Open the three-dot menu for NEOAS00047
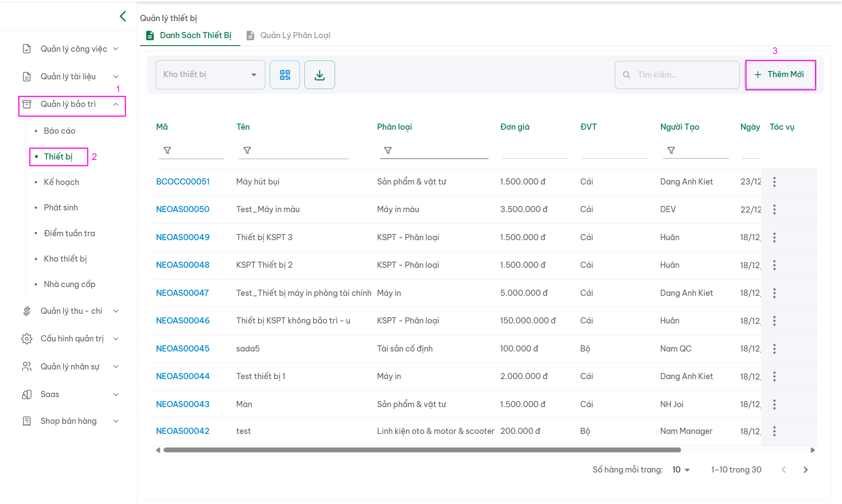 click(x=774, y=293)
